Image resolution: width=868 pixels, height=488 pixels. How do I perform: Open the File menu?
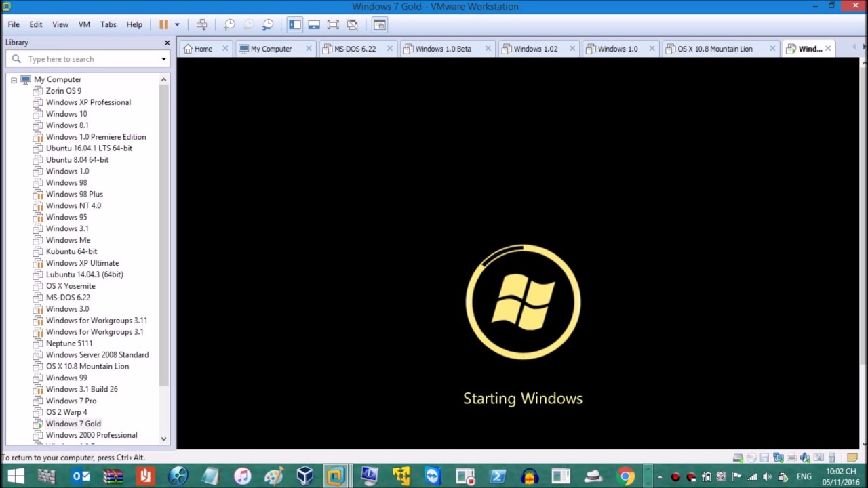[14, 24]
